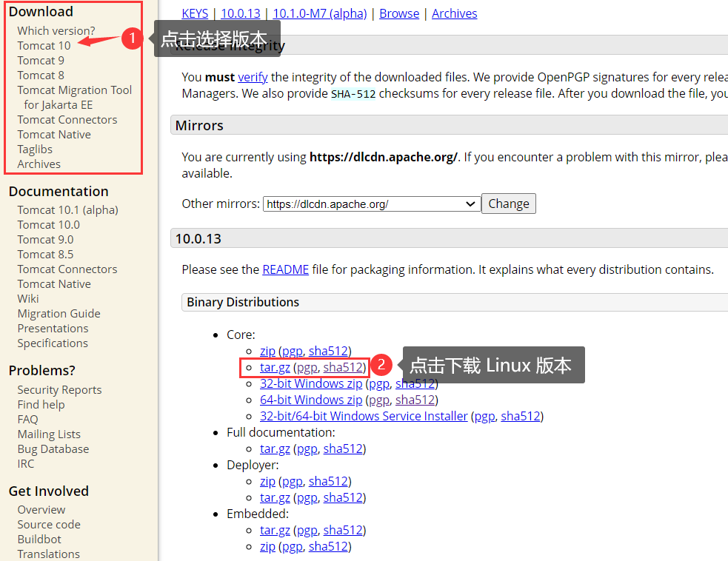This screenshot has height=561, width=728.
Task: Open pgp for Deployer tar.gz
Action: pos(307,497)
